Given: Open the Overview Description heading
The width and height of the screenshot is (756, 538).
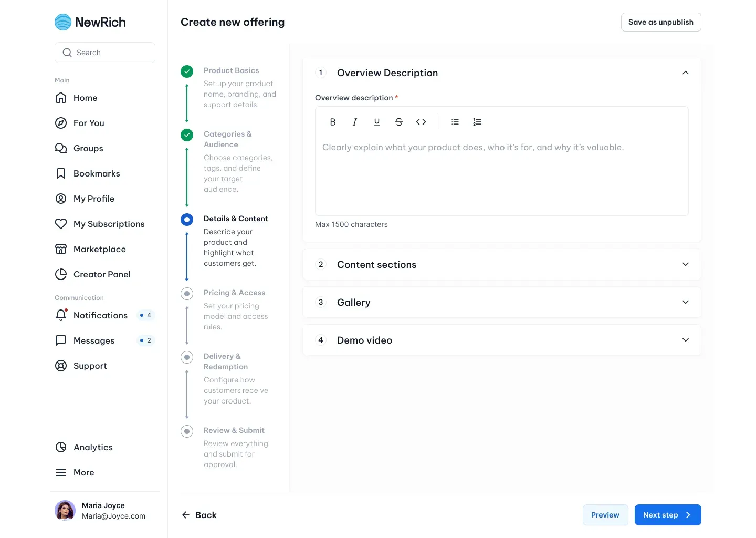Looking at the screenshot, I should point(387,73).
